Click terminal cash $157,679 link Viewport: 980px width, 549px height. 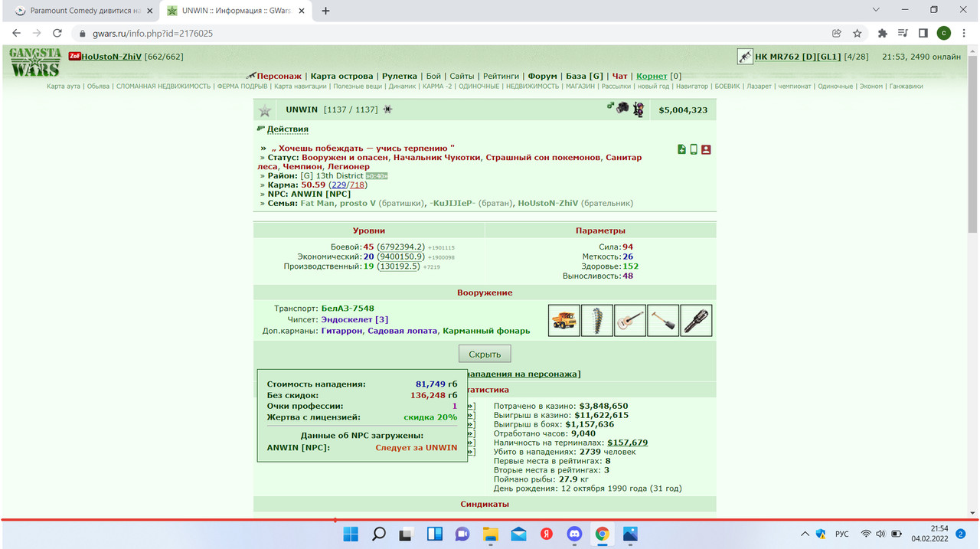pyautogui.click(x=628, y=443)
